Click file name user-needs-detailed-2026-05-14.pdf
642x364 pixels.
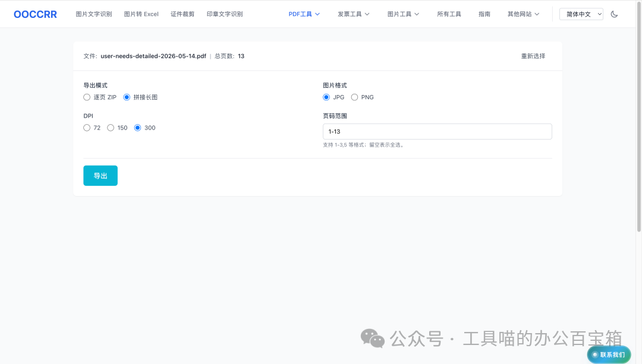153,56
